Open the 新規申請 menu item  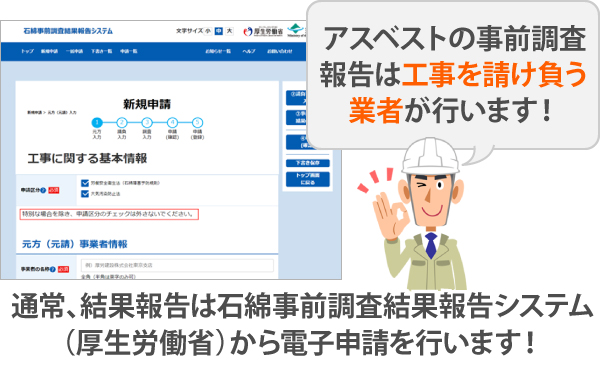(49, 51)
